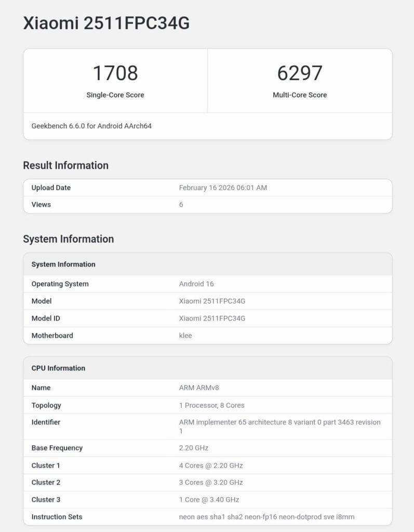Click the Instruction Sets label
Screen dimensions: 414x532
click(x=57, y=517)
